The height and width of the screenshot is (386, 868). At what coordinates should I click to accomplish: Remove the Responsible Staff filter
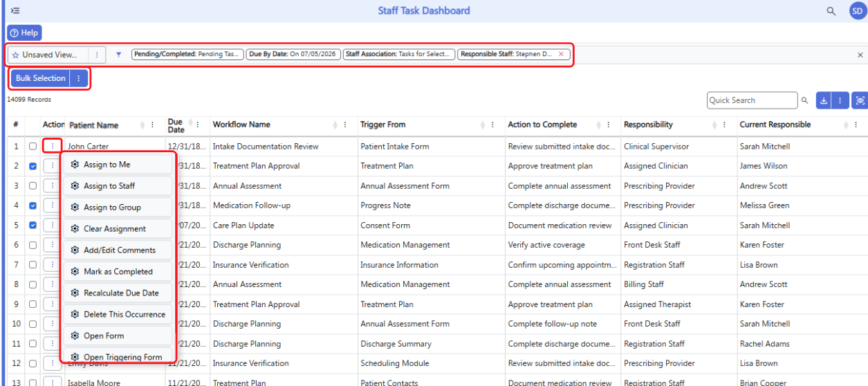click(561, 54)
